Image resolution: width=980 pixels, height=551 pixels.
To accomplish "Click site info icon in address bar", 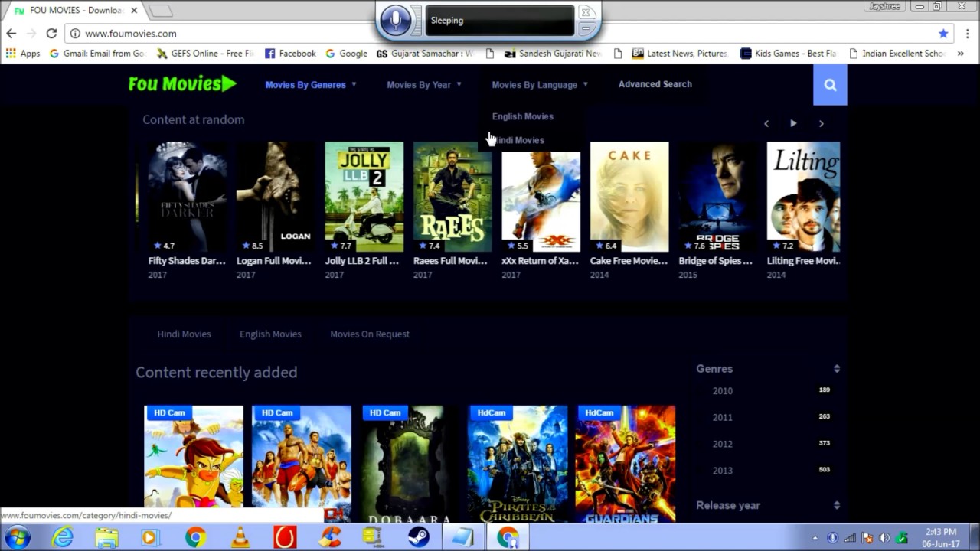I will (74, 34).
